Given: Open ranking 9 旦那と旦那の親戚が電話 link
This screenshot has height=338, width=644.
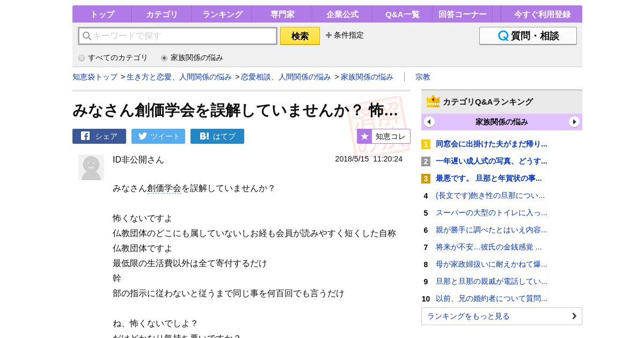Looking at the screenshot, I should point(492,281).
